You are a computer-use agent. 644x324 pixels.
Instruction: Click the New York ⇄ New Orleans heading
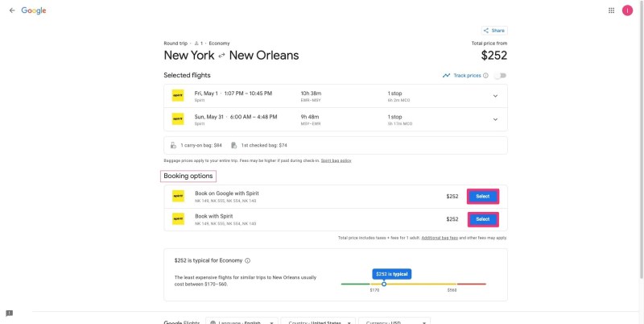231,56
